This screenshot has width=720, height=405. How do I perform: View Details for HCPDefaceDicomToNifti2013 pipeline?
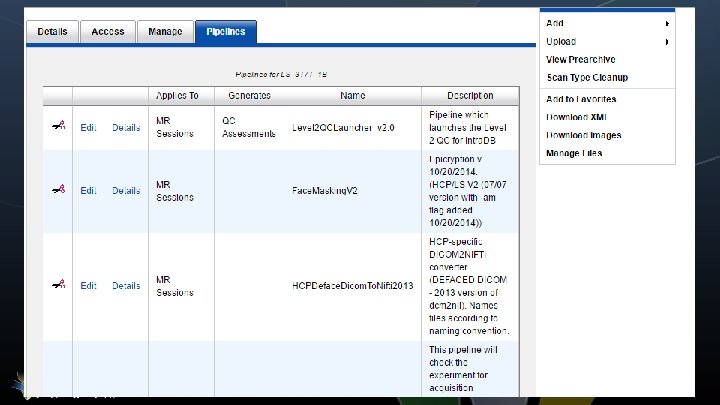coord(126,286)
